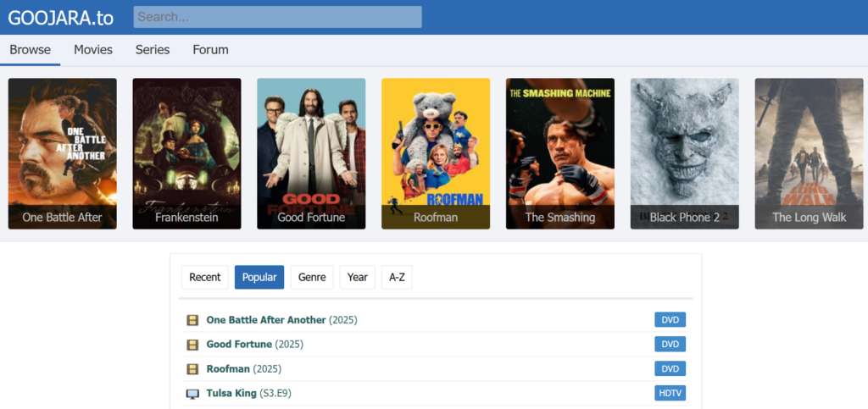Open the One Battle After Another poster
This screenshot has height=409, width=868.
pyautogui.click(x=62, y=153)
